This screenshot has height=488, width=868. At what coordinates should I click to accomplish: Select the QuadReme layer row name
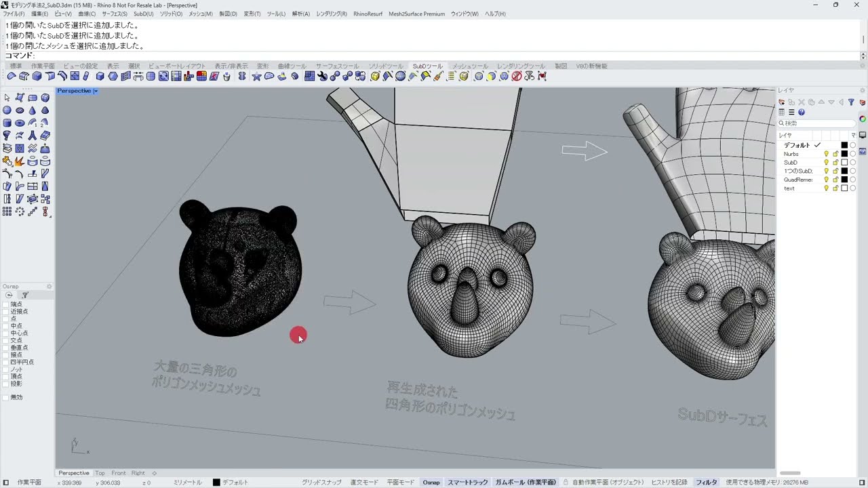pyautogui.click(x=798, y=180)
